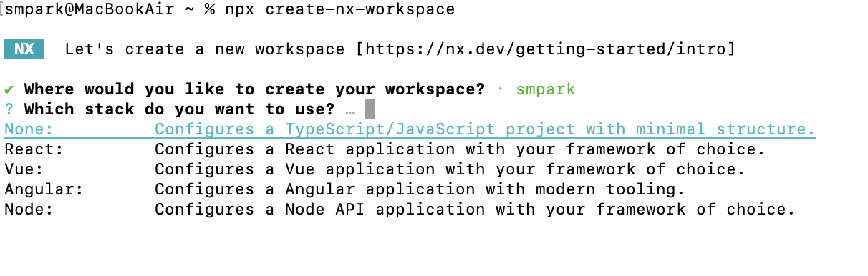The image size is (868, 276).
Task: Click the NX badge label
Action: pyautogui.click(x=24, y=49)
